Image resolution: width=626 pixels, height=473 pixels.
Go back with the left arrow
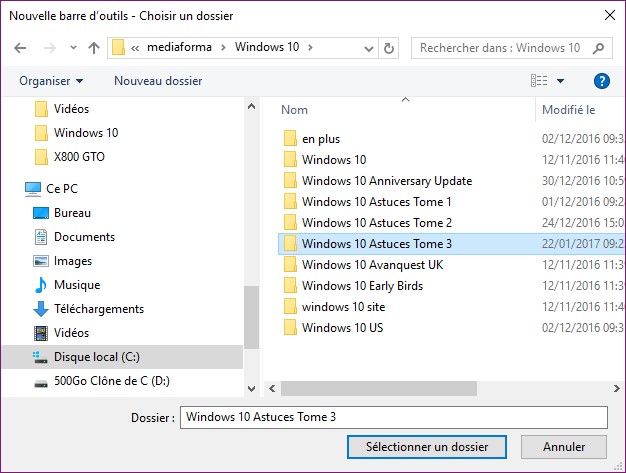click(x=20, y=48)
